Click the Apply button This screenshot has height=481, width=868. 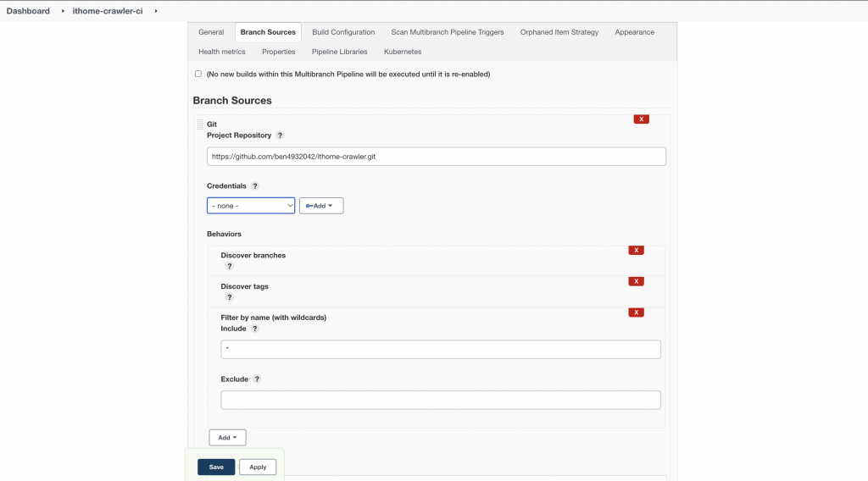click(x=258, y=467)
